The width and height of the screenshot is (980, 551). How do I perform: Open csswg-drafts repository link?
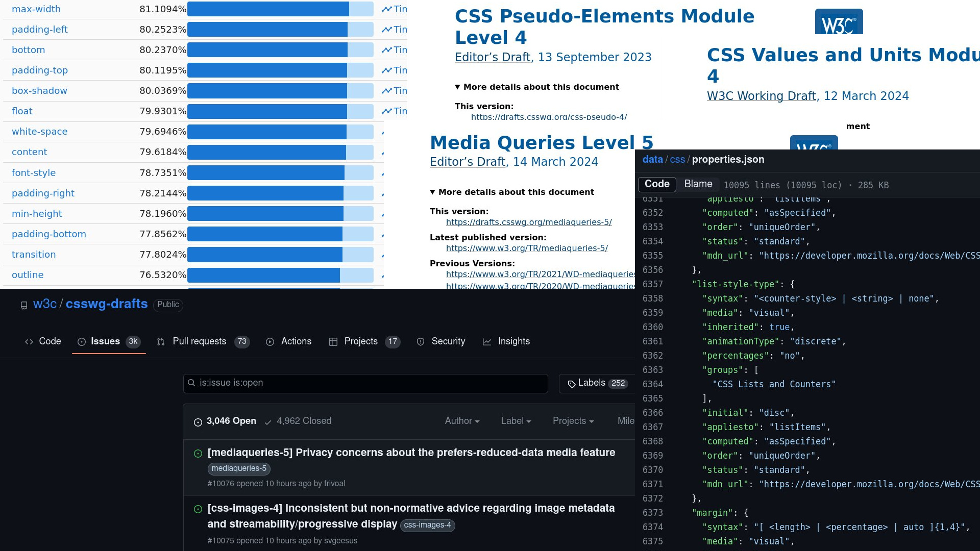[x=107, y=304]
